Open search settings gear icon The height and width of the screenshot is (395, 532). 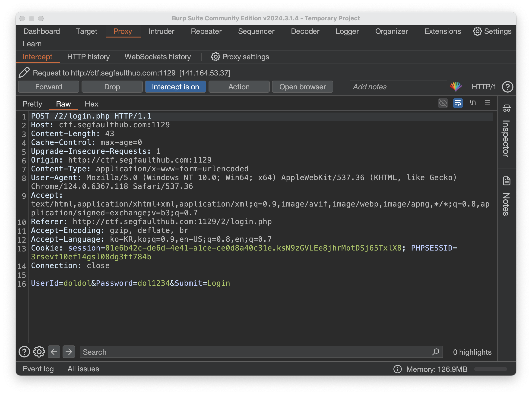click(39, 352)
